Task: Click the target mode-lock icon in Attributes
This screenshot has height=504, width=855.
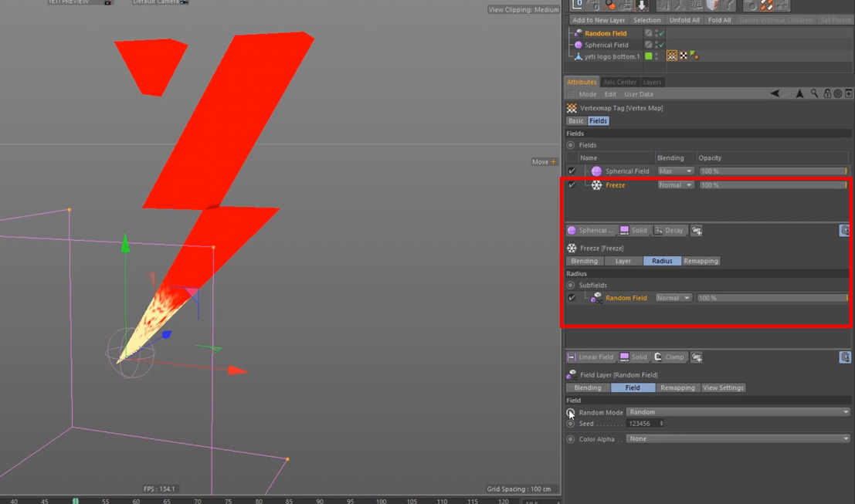Action: [x=837, y=93]
